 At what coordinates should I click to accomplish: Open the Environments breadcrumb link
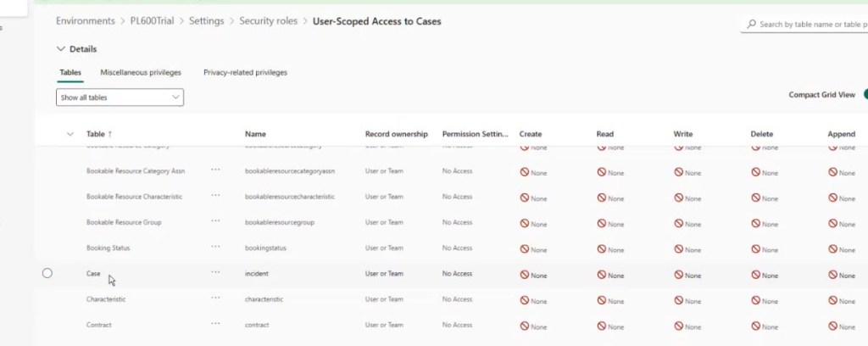[86, 20]
